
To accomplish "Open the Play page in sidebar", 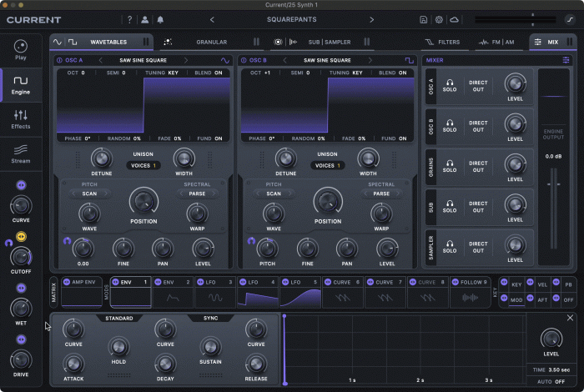I will (21, 50).
